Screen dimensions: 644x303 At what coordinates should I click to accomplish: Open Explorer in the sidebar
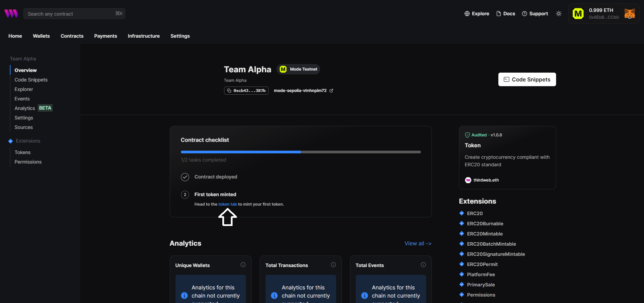tap(24, 89)
